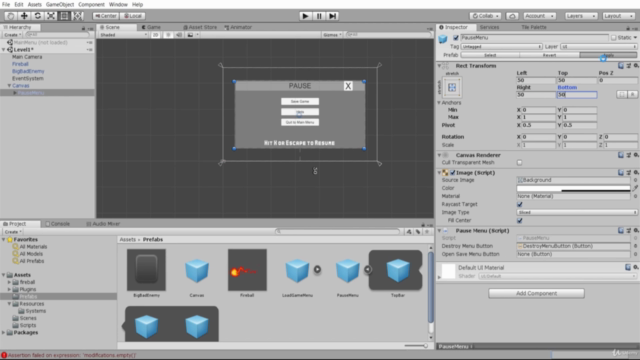Image resolution: width=640 pixels, height=360 pixels.
Task: Collapse the PauseMenu prefab arrow
Action: coord(368,269)
